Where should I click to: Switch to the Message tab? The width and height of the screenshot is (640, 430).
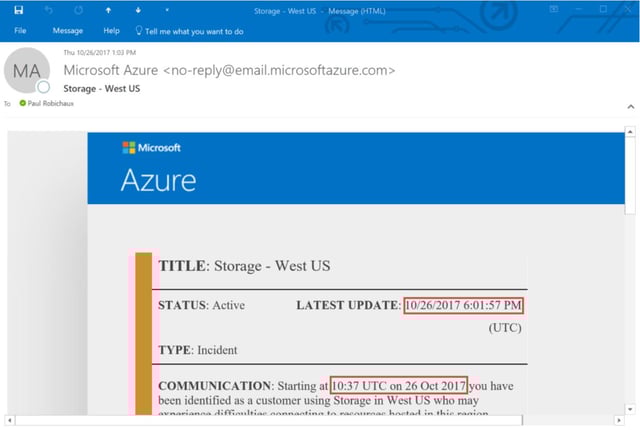(68, 31)
